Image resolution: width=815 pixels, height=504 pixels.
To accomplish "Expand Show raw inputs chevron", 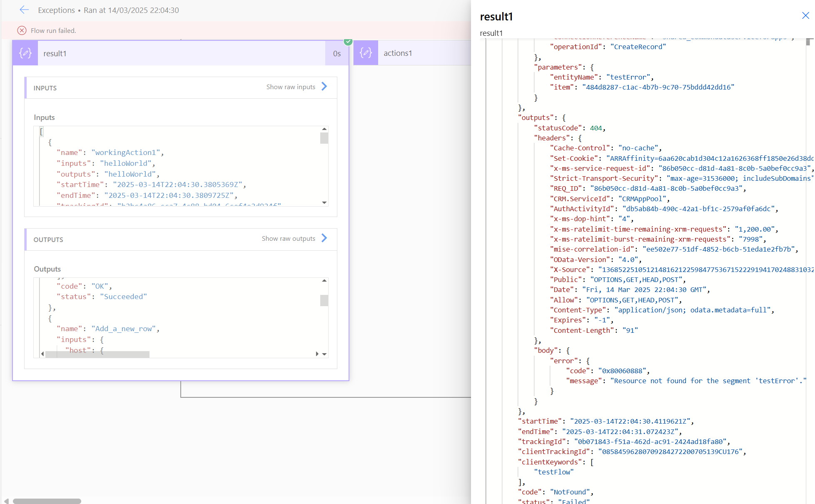I will [x=324, y=87].
